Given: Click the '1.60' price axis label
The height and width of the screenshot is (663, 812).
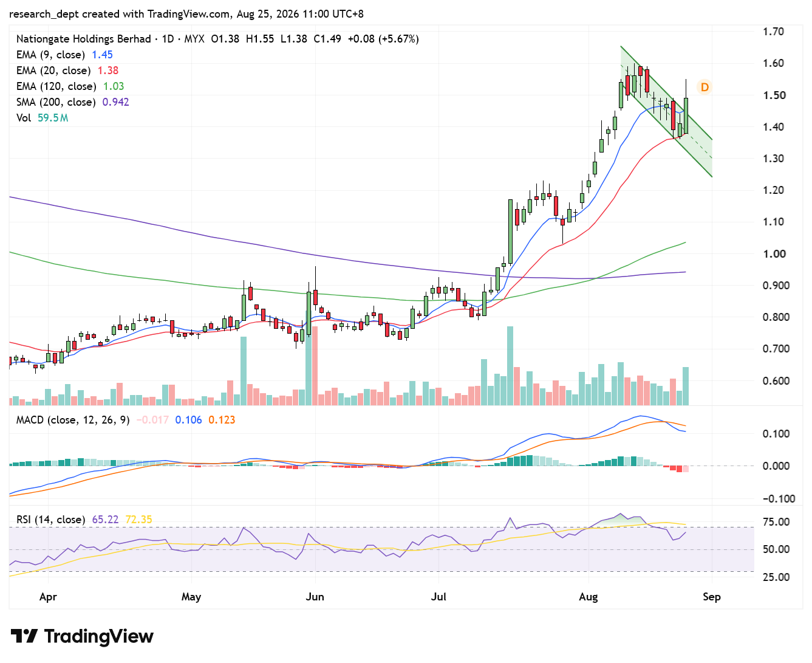Looking at the screenshot, I should 773,63.
